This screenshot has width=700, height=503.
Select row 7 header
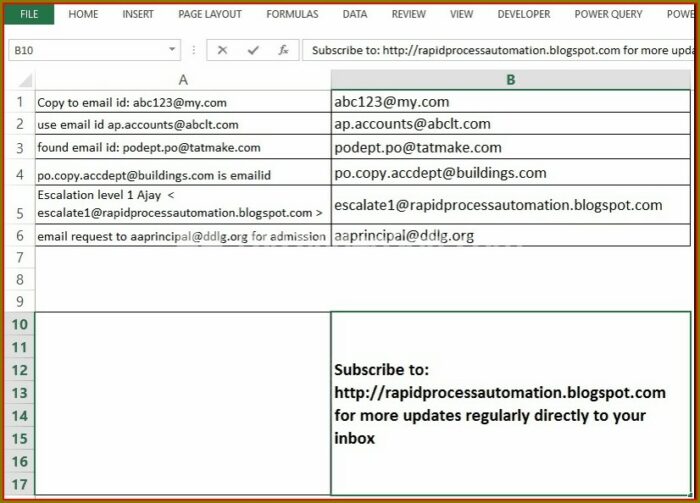(x=20, y=258)
